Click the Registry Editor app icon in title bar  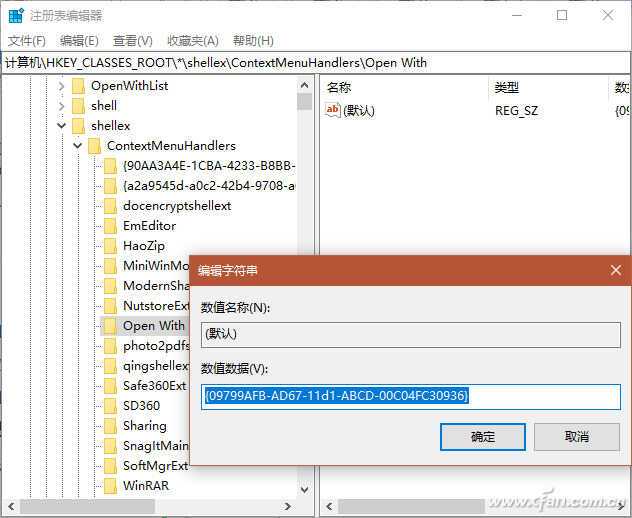(x=15, y=15)
